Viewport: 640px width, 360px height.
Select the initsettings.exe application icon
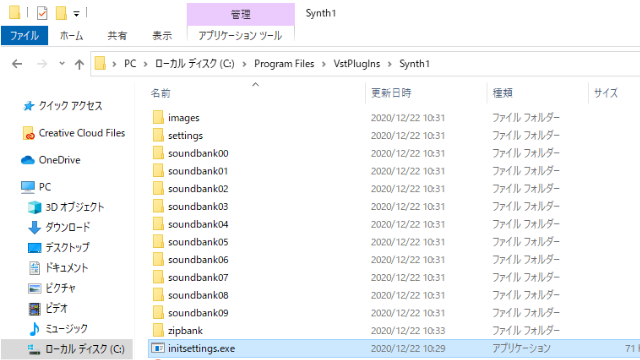[158, 348]
